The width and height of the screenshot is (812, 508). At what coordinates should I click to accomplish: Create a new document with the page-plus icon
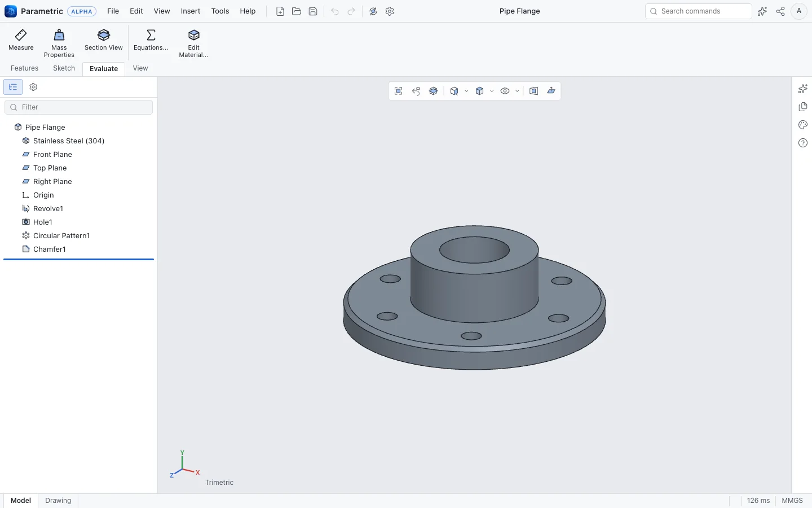pos(280,11)
